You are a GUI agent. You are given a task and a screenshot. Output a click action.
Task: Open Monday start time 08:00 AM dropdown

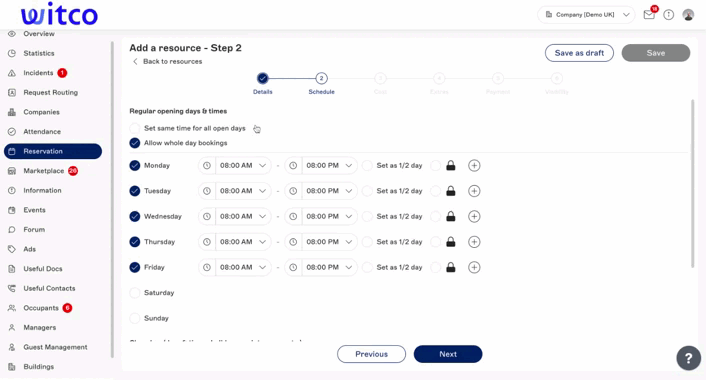coord(235,165)
